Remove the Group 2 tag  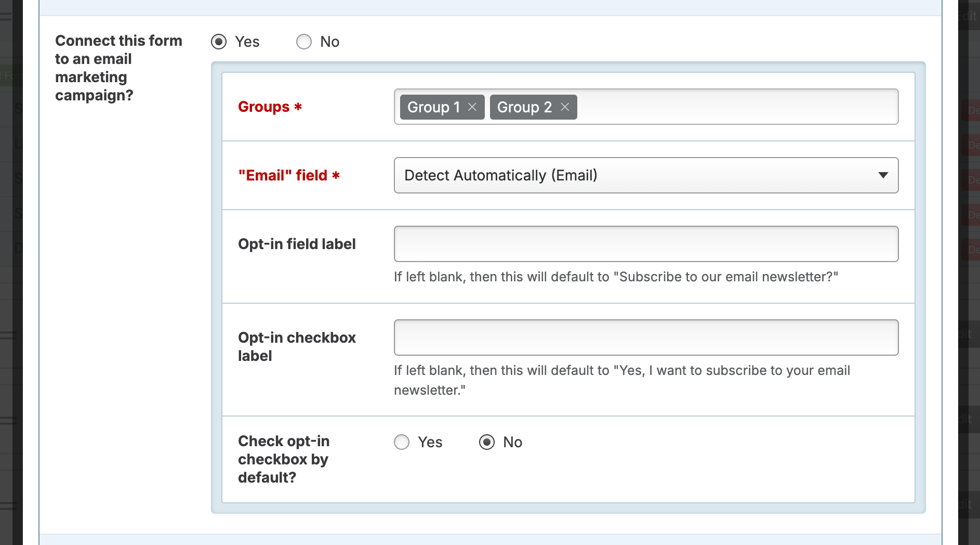click(x=565, y=107)
